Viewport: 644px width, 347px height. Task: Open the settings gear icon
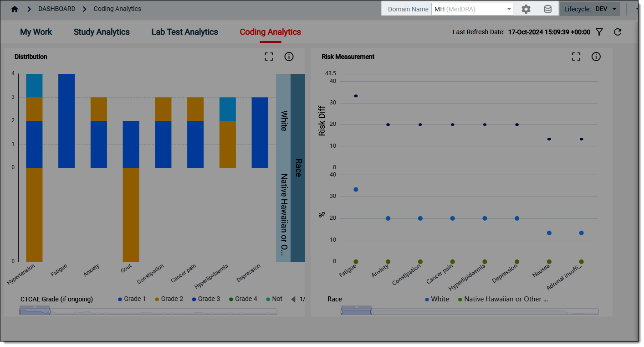pos(526,9)
